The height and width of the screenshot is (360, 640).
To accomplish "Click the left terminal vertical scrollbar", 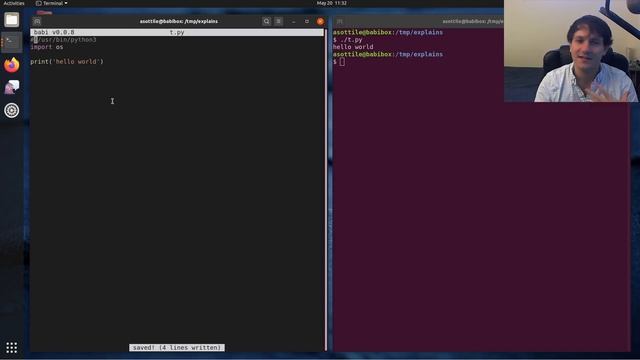I will (326, 190).
